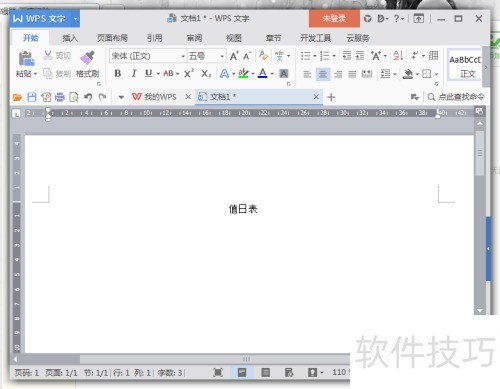The image size is (500, 389).
Task: Close the 文档1 document tab
Action: pyautogui.click(x=316, y=97)
